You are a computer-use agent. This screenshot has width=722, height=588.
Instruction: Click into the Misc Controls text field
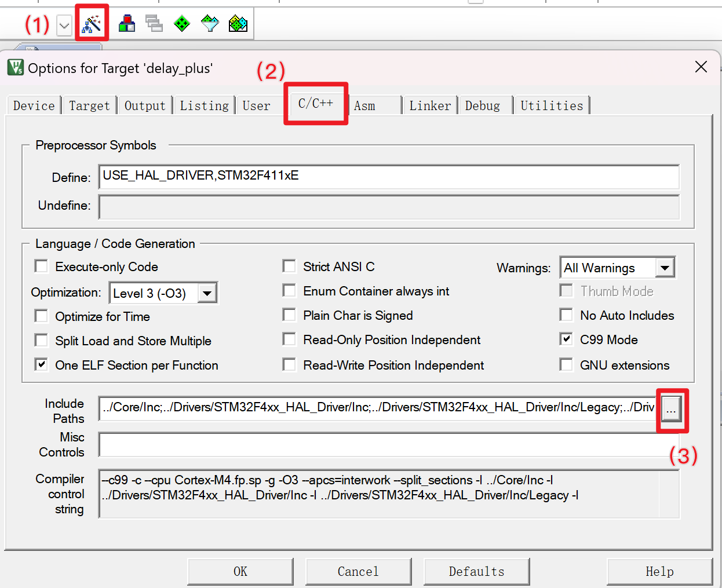coord(380,444)
